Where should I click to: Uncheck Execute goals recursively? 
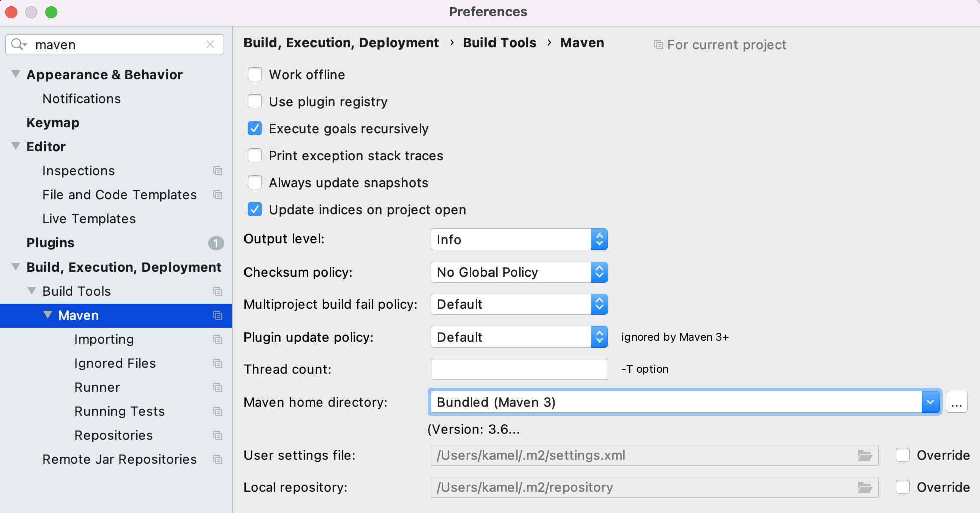pos(255,129)
